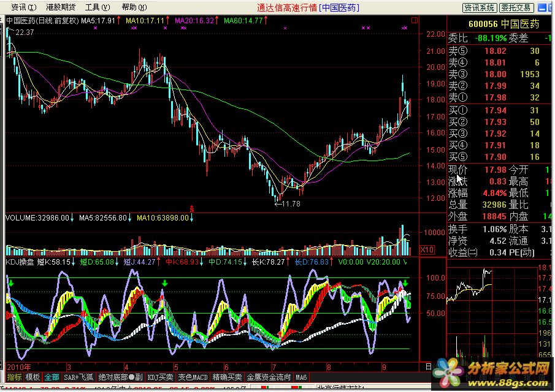Minimize the window with the blue button

[542, 7]
